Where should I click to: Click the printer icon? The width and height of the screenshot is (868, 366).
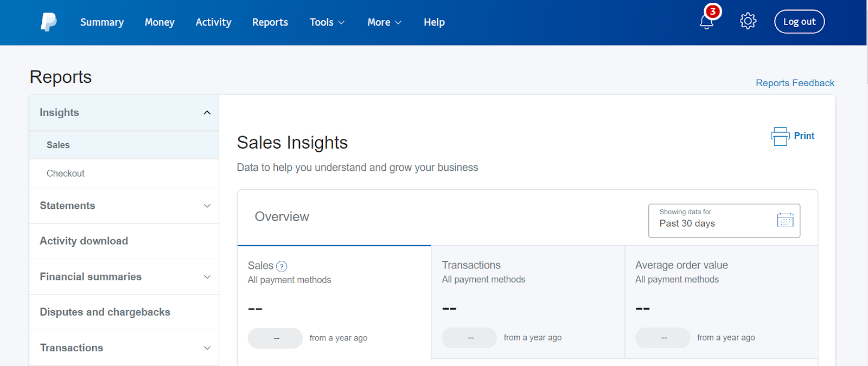pyautogui.click(x=780, y=136)
